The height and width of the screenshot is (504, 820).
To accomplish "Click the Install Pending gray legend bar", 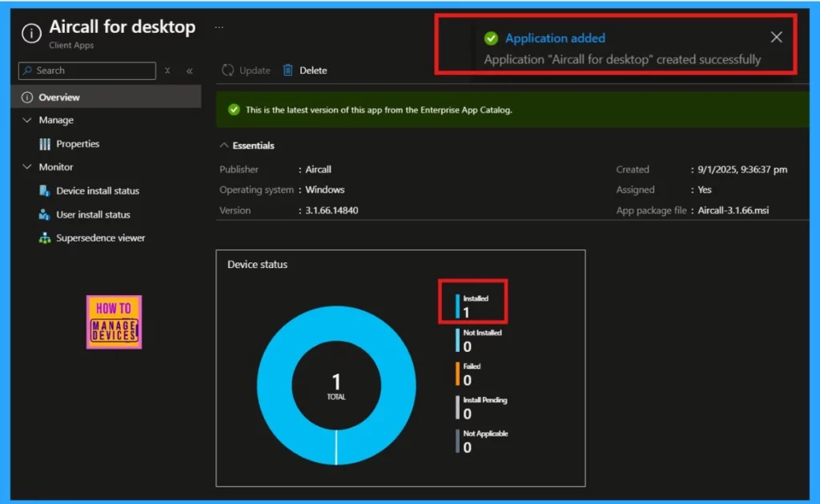I will (457, 407).
